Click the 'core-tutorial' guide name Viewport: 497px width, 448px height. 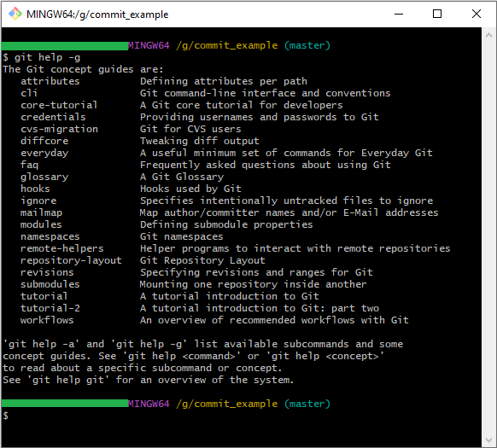[x=59, y=105]
